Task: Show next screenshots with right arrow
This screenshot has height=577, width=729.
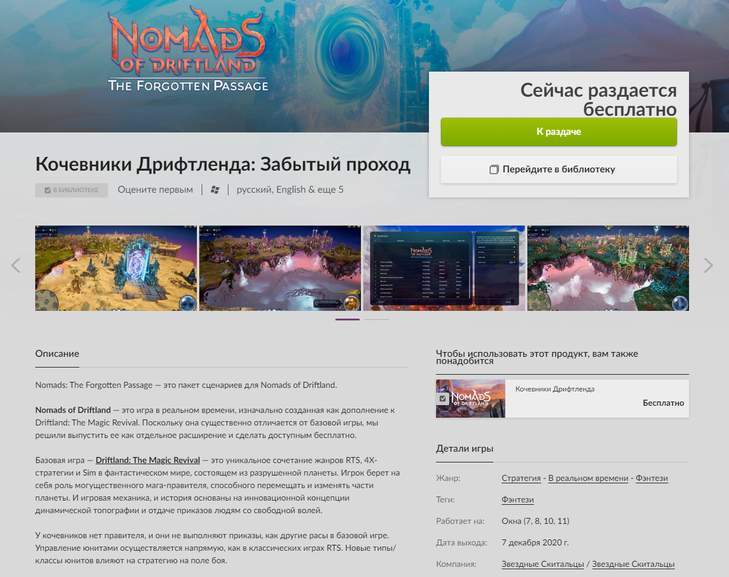Action: [708, 265]
